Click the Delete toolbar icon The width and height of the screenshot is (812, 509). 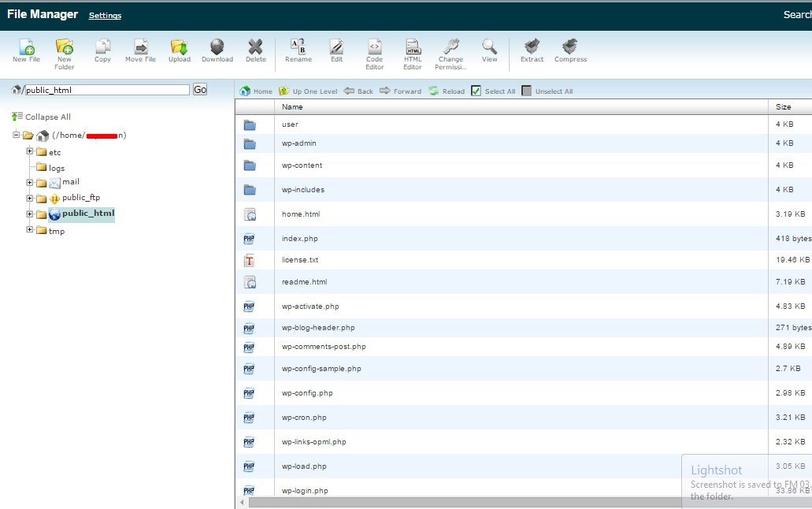point(255,50)
